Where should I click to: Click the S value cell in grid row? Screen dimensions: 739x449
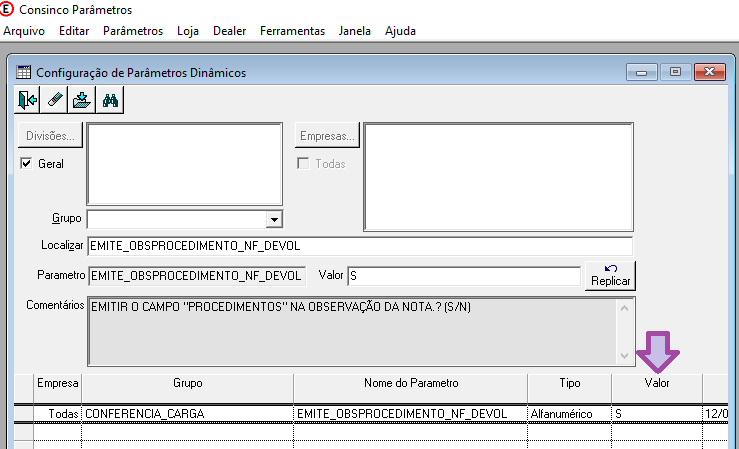[657, 414]
